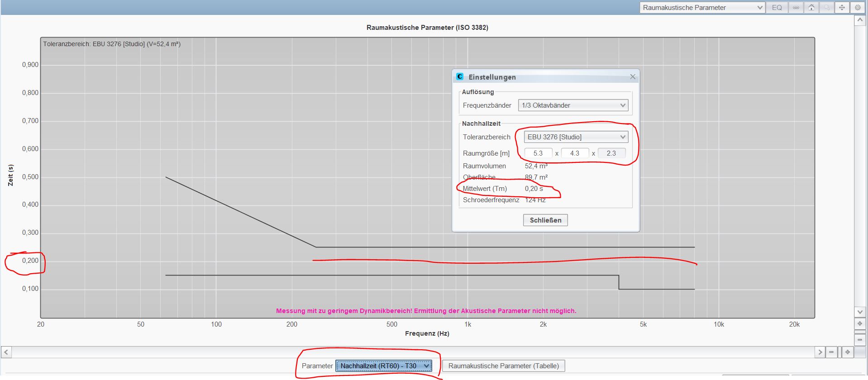Zoom out vertically with the minus button

860,339
